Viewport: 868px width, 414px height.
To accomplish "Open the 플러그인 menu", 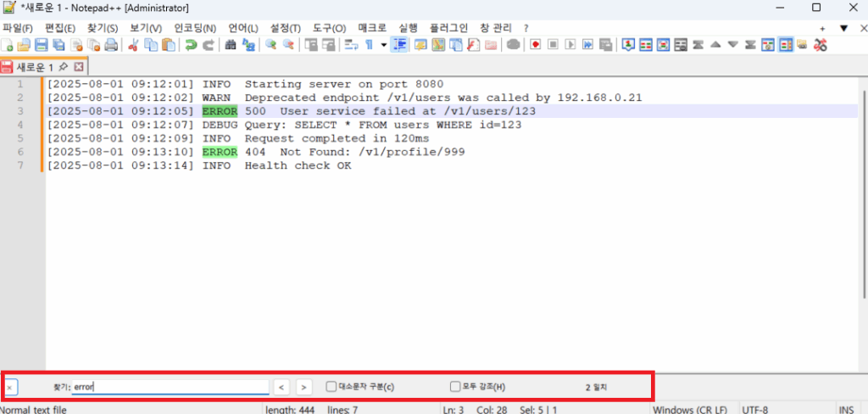I will pyautogui.click(x=449, y=28).
